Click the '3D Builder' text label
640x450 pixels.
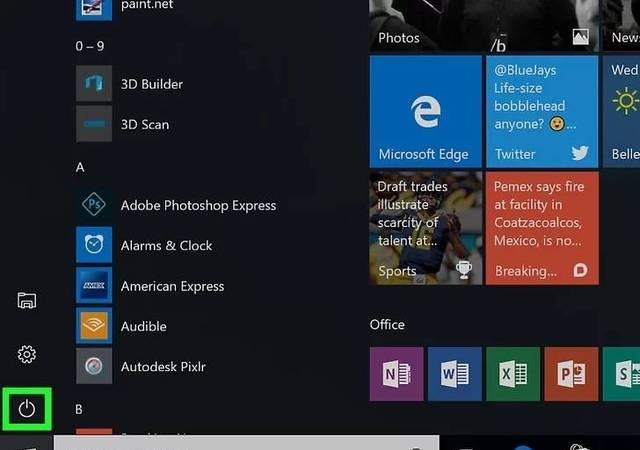click(152, 84)
